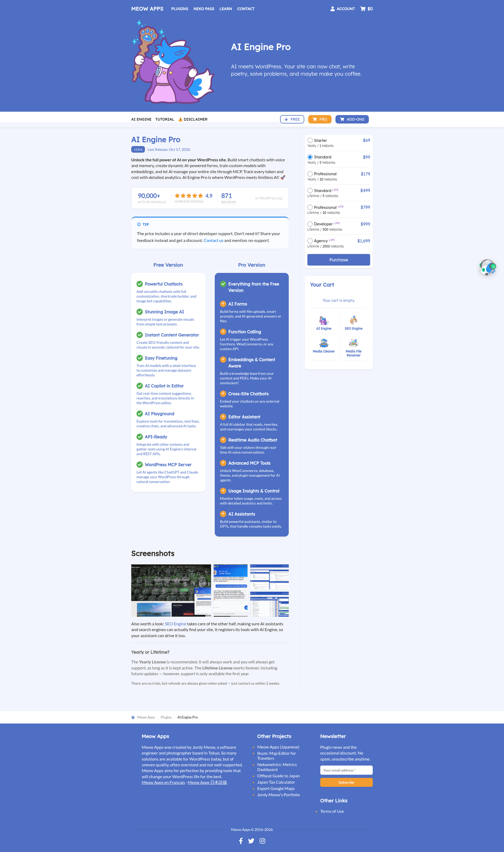
Task: Visit the Twitter profile via footer icon
Action: [251, 841]
